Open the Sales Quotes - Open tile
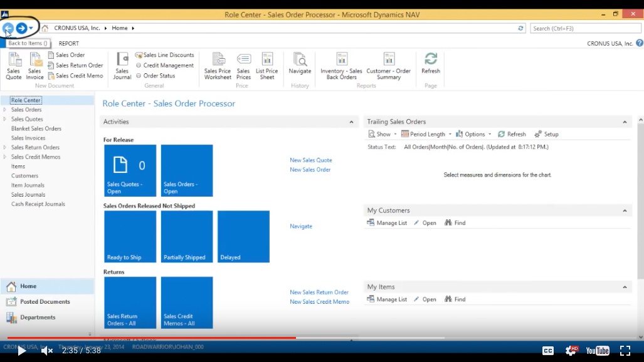Screen dimensions: 644x362 tap(130, 170)
